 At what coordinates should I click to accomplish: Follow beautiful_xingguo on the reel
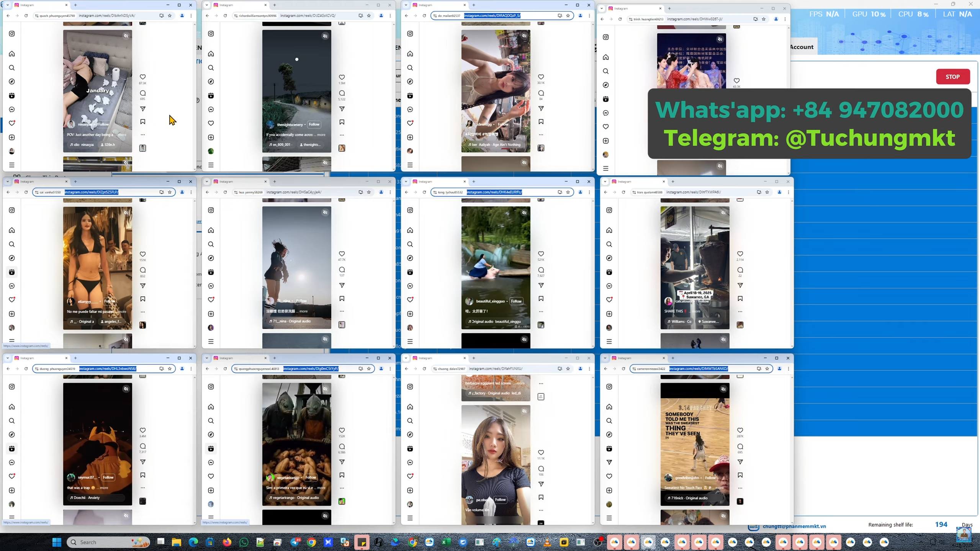516,301
